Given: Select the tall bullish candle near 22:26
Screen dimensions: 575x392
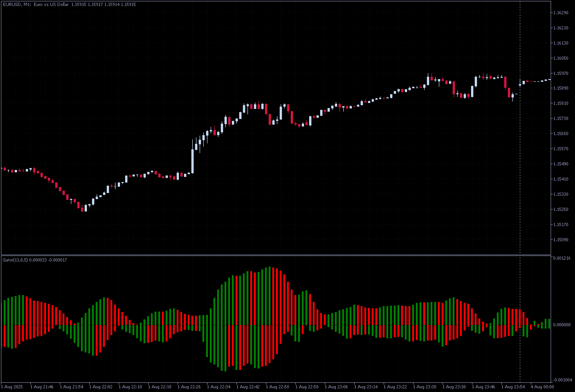Looking at the screenshot, I should click(x=192, y=156).
